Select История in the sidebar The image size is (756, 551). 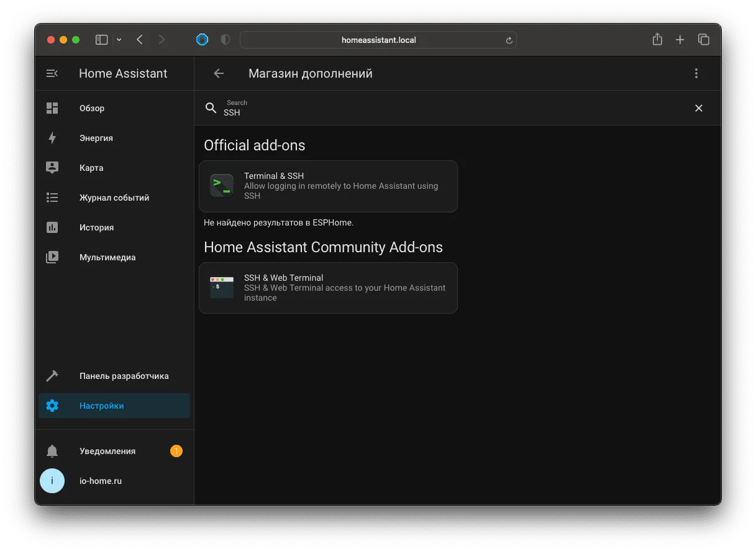(x=114, y=227)
